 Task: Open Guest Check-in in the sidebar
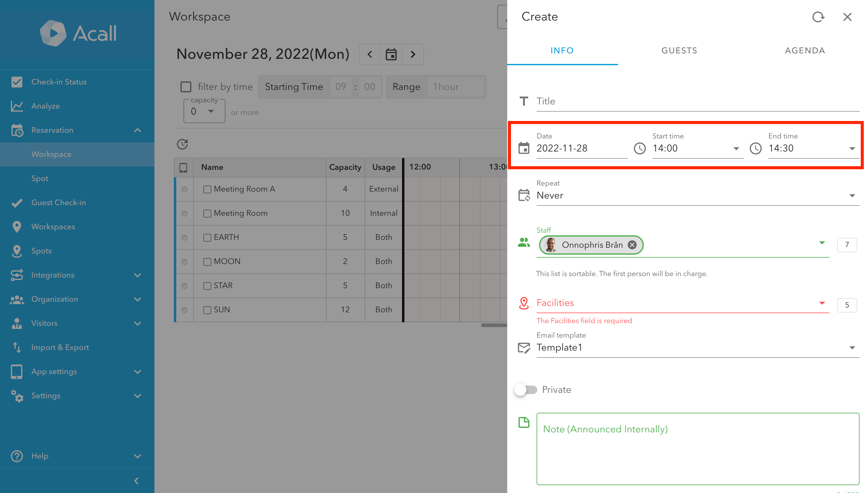[59, 202]
